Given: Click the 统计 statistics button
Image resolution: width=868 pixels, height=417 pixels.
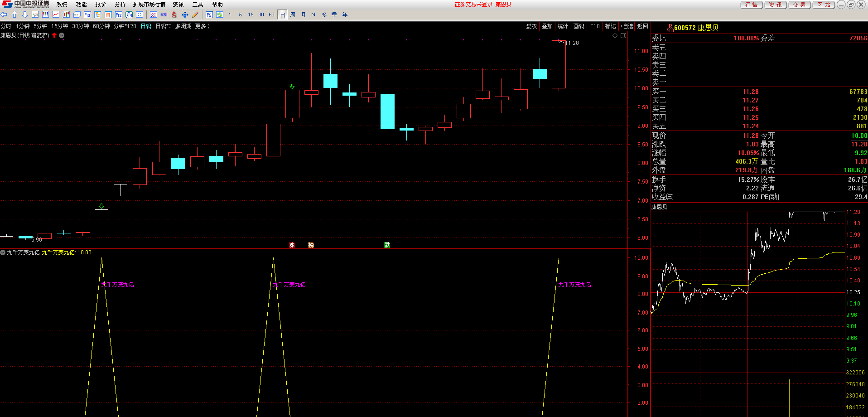Looking at the screenshot, I should pyautogui.click(x=563, y=26).
